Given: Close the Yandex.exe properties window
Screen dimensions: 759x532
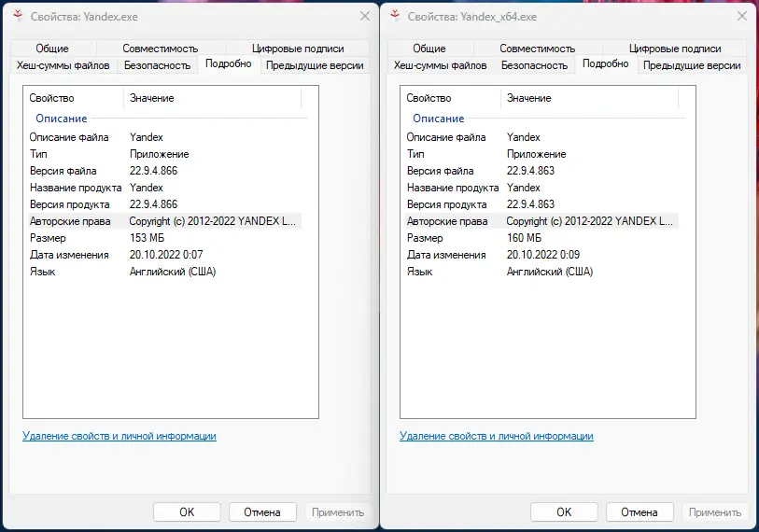Looking at the screenshot, I should [x=364, y=16].
